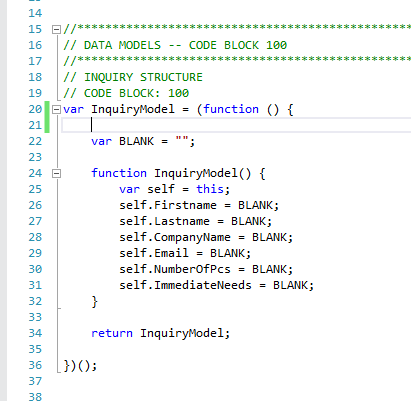The width and height of the screenshot is (411, 401).
Task: Click line number 20 in the gutter
Action: (x=35, y=109)
